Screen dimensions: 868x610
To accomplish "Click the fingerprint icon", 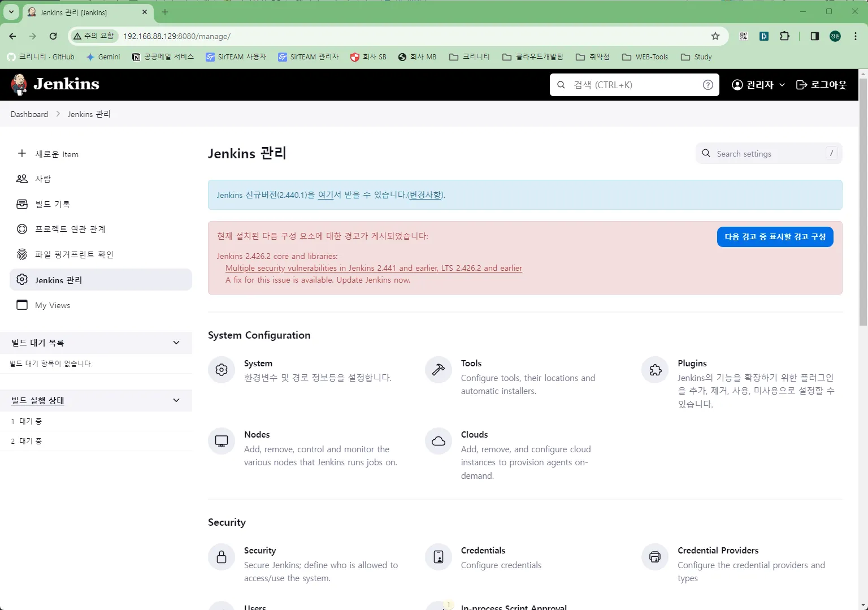I will pyautogui.click(x=22, y=254).
